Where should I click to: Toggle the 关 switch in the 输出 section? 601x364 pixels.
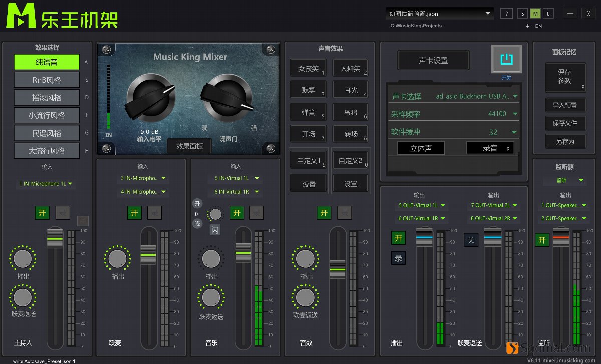[x=471, y=240]
